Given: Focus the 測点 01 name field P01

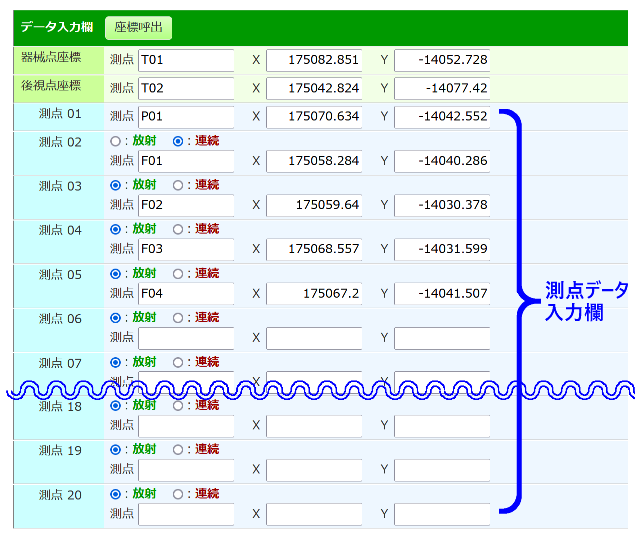Looking at the screenshot, I should (186, 116).
